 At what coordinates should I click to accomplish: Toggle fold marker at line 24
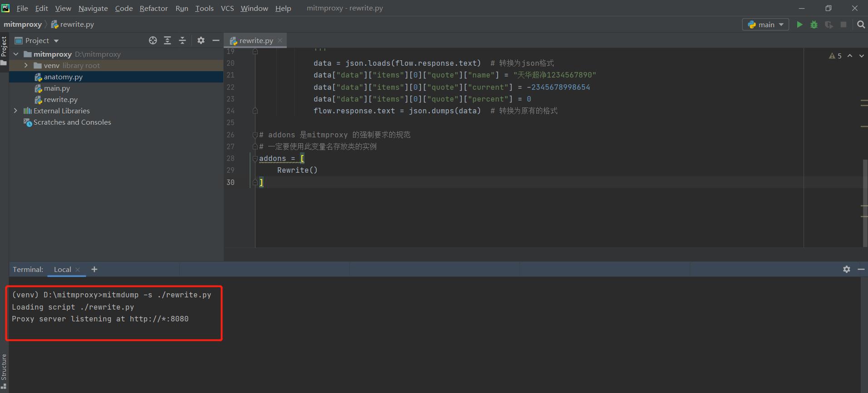tap(255, 111)
